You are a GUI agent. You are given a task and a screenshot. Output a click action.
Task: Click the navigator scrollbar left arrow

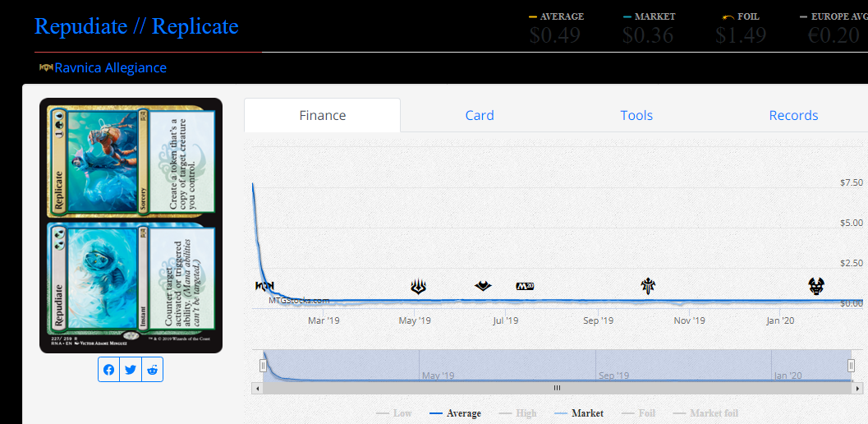[257, 388]
